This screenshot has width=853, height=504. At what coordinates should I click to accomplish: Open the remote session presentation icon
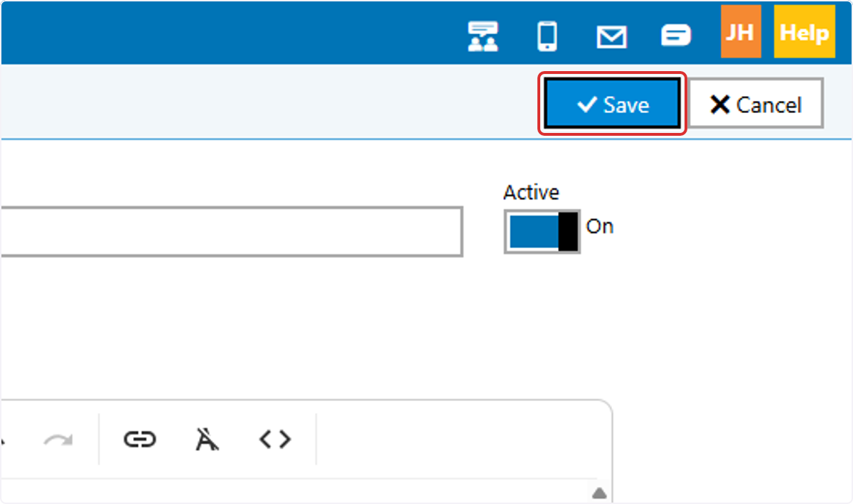(x=483, y=36)
